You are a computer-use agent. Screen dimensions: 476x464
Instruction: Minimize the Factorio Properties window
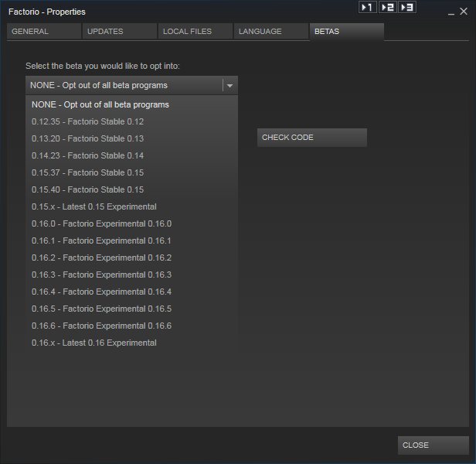451,12
